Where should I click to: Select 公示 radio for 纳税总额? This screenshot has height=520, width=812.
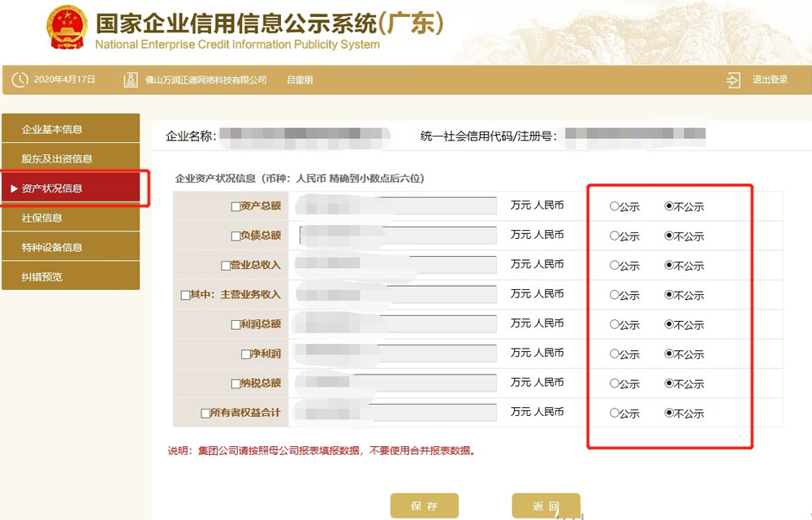(x=613, y=382)
